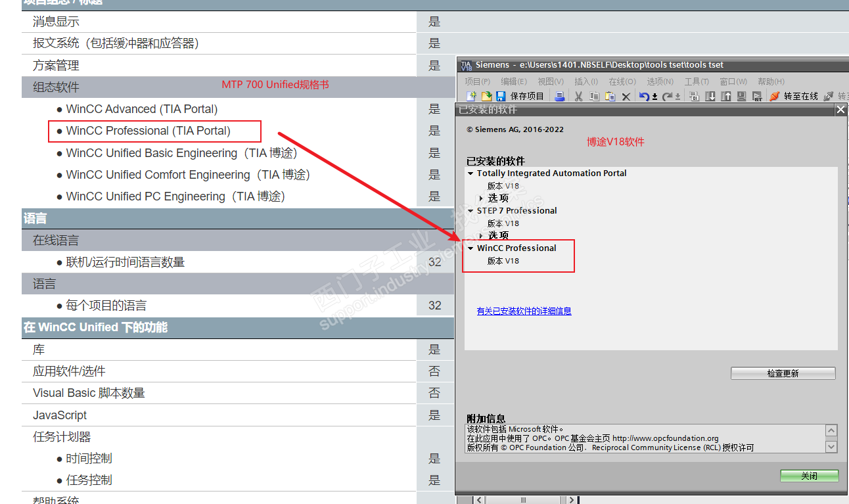The image size is (849, 504).
Task: Click WinCC Advanced (TIA Portal) row
Action: click(x=219, y=109)
